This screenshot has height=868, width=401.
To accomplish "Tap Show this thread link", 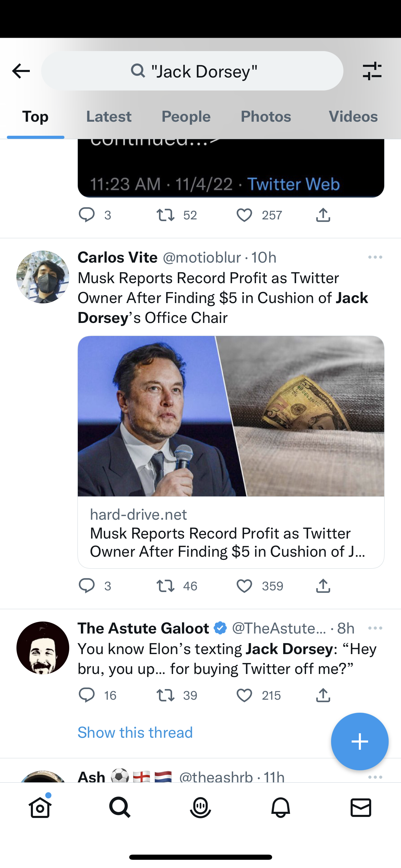I will (135, 733).
